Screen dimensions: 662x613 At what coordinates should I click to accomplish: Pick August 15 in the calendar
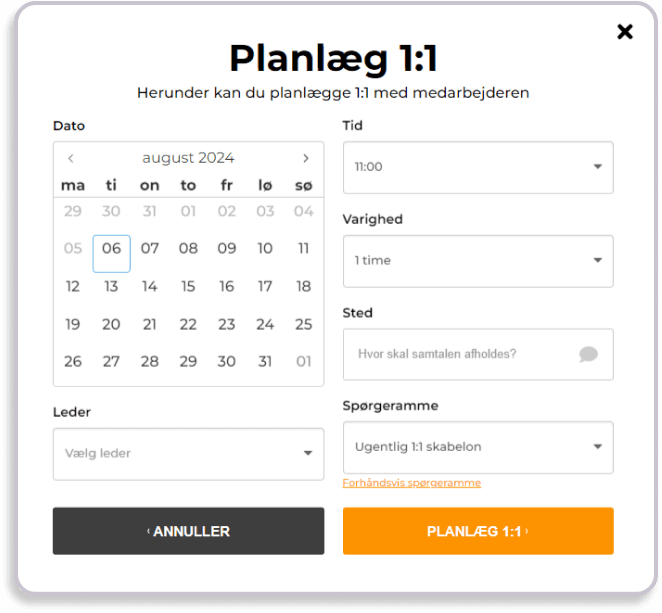(188, 287)
